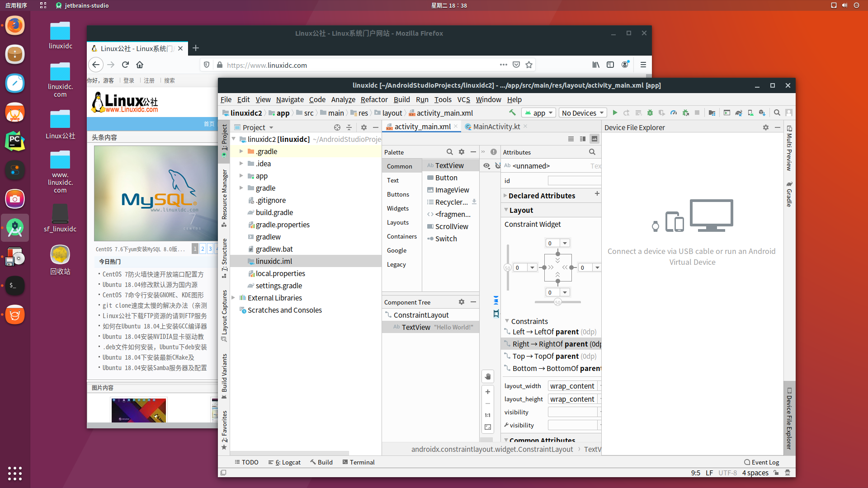
Task: Switch to MainActivity.kt tab
Action: 496,127
